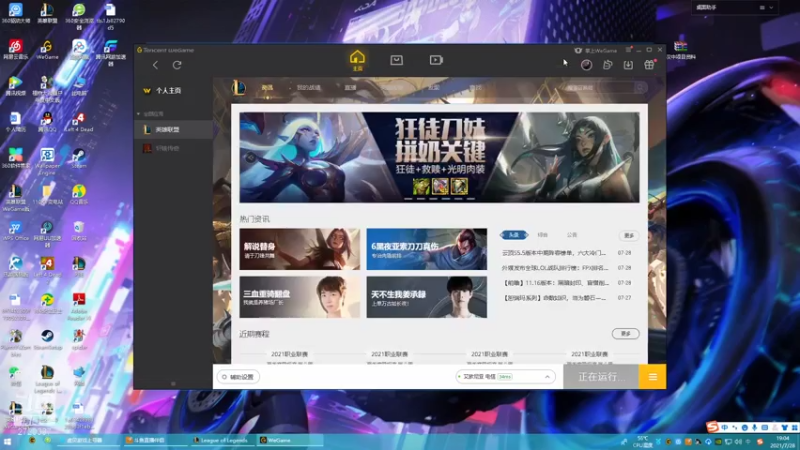Collapse the sidebar game category arrow
800x450 pixels.
138,114
